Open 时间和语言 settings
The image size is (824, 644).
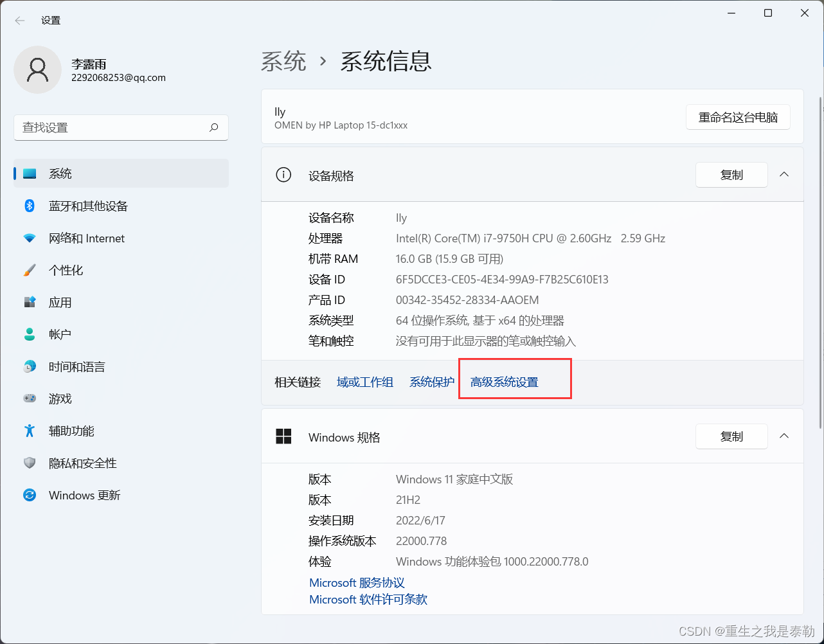click(x=121, y=366)
